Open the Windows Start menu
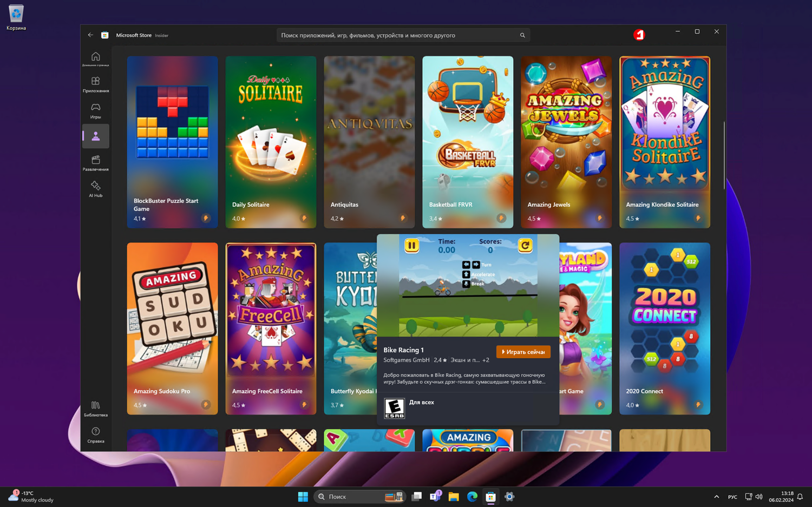The width and height of the screenshot is (812, 507). point(303,497)
